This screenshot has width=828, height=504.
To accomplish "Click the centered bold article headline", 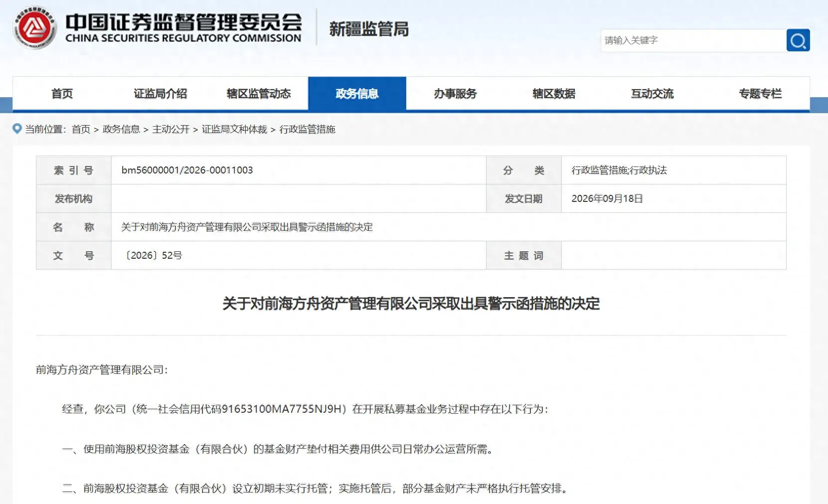I will pyautogui.click(x=411, y=304).
